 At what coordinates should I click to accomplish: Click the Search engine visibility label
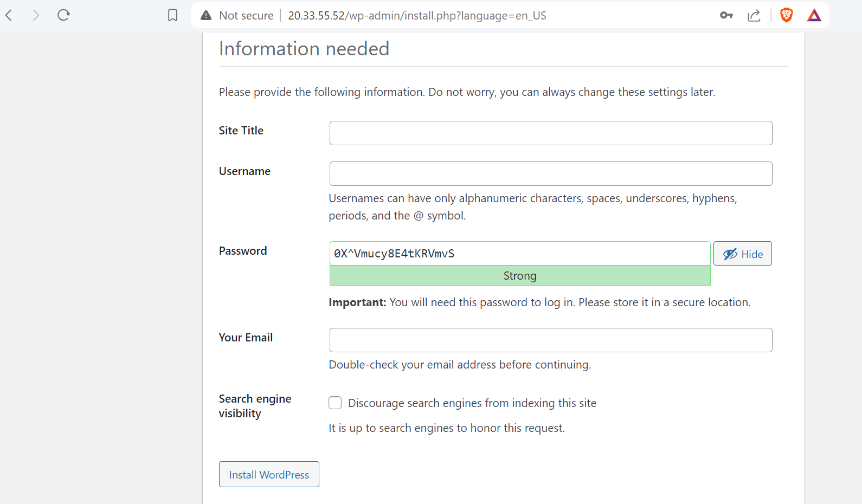pos(255,406)
